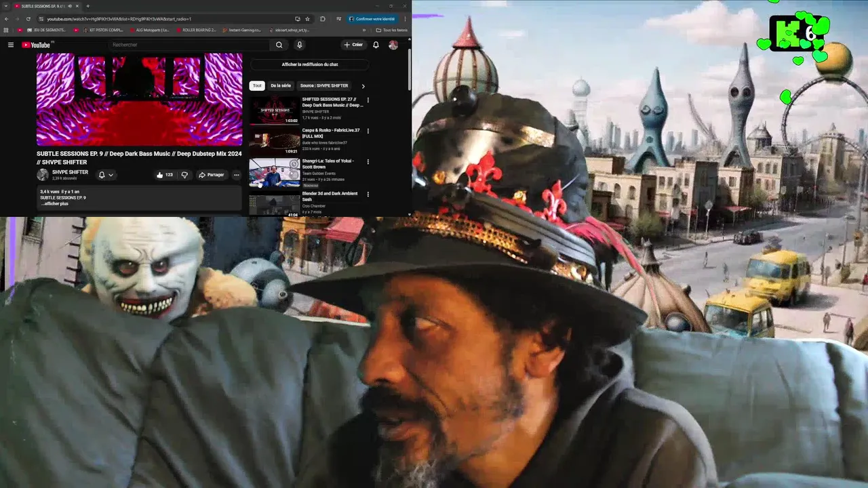
Task: View site information icon in address bar
Action: click(41, 19)
